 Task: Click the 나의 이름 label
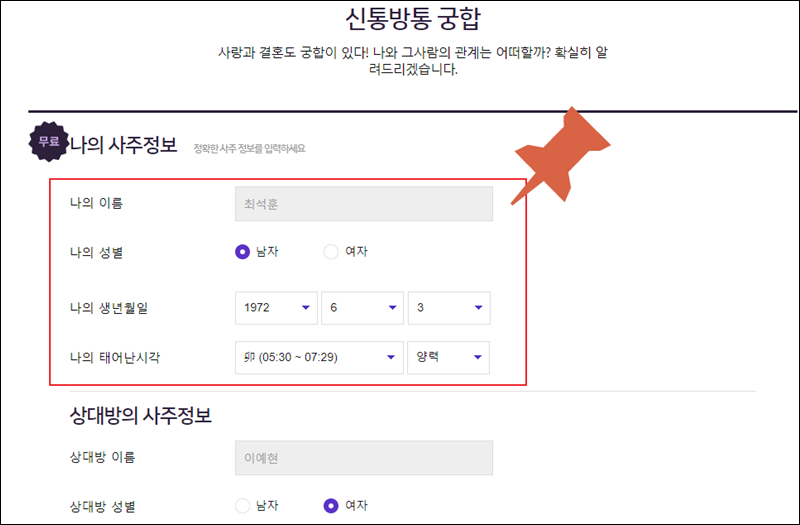point(96,203)
